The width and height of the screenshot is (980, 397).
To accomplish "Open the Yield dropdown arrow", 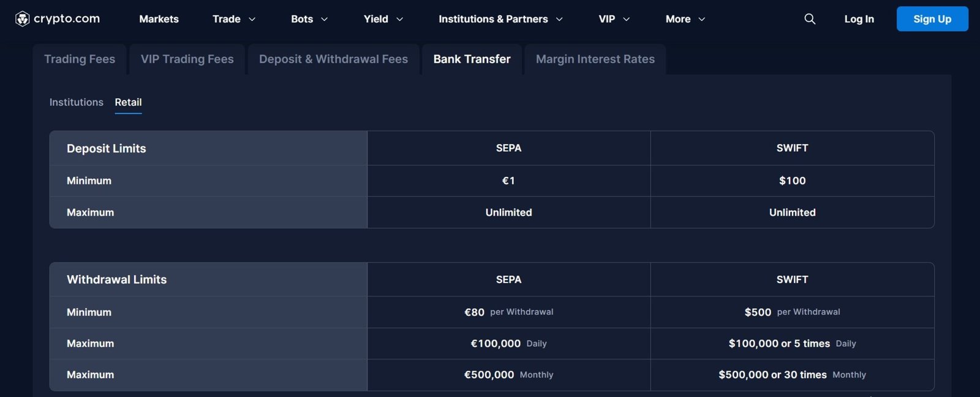I will 400,20.
